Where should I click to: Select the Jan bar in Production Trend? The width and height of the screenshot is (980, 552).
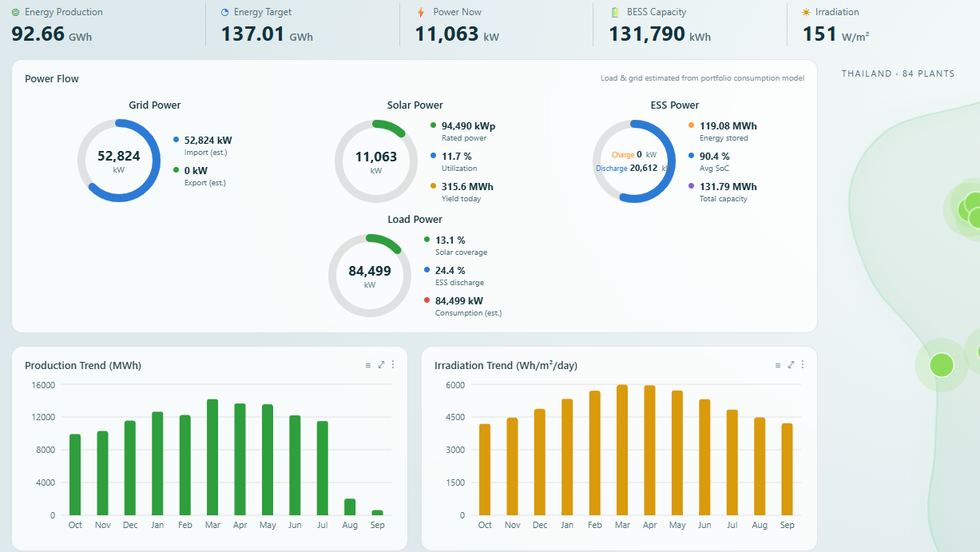[x=157, y=463]
